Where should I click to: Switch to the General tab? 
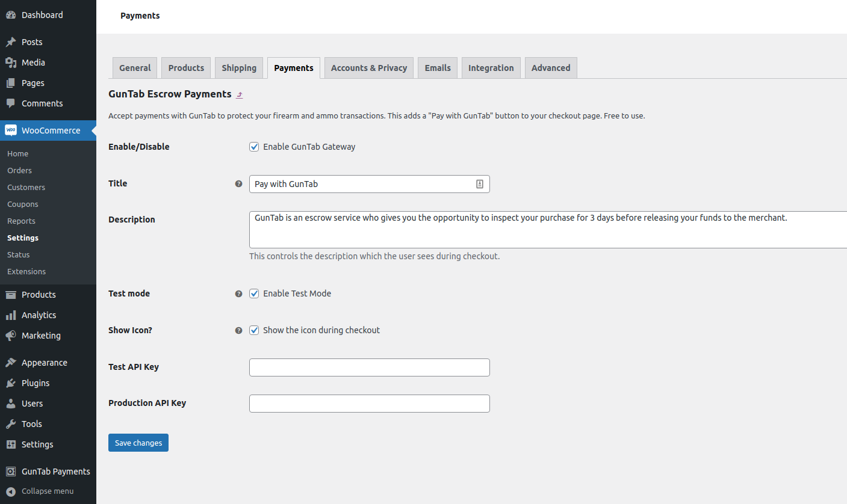[x=135, y=68]
